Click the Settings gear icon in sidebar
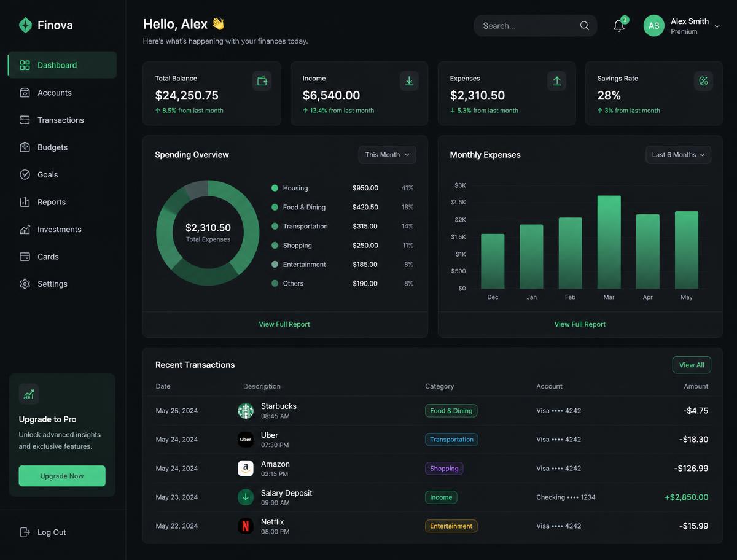 click(x=25, y=284)
